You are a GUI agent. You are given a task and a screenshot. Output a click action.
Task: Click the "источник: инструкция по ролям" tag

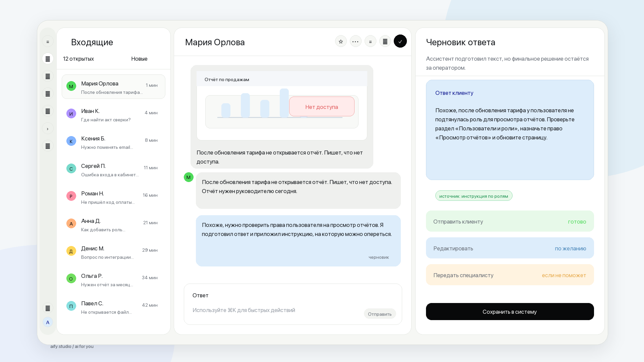474,196
